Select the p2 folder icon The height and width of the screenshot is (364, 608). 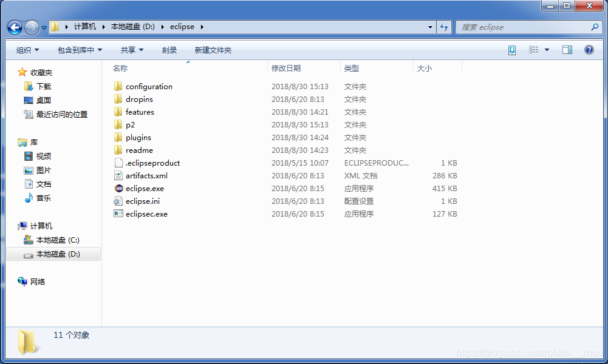[118, 124]
